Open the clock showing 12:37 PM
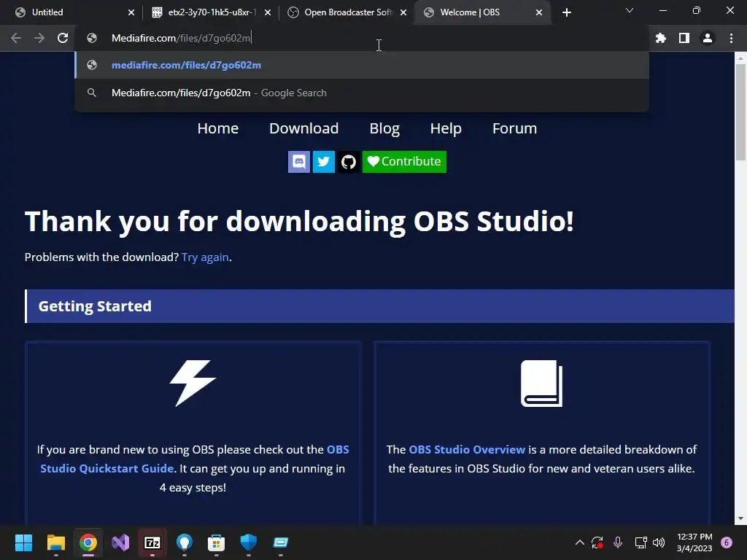 click(694, 542)
